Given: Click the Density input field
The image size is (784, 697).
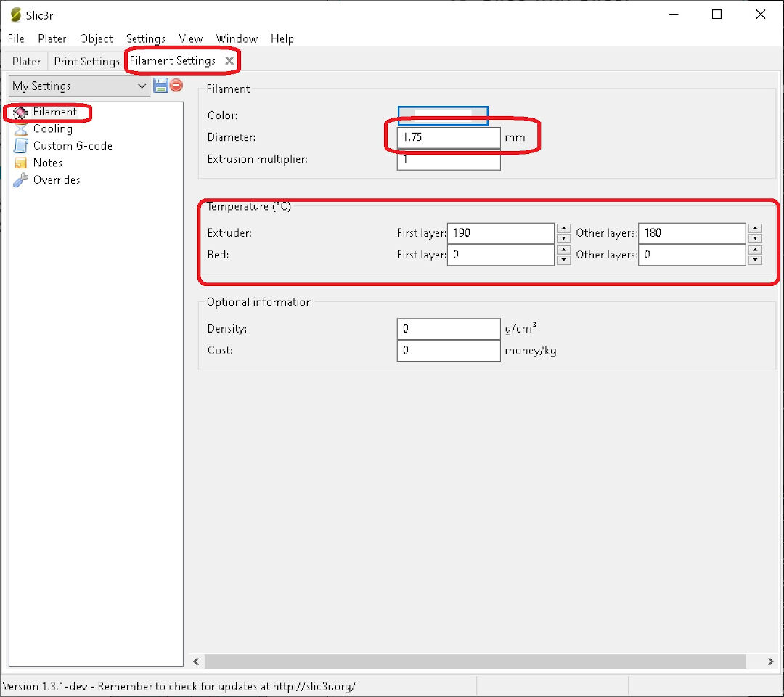Looking at the screenshot, I should point(449,329).
